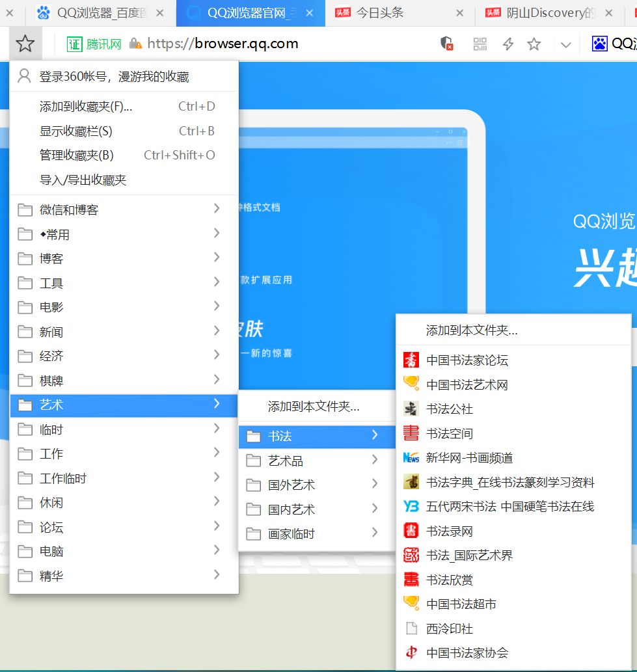Click the star icon above the bookmark menu

click(24, 43)
